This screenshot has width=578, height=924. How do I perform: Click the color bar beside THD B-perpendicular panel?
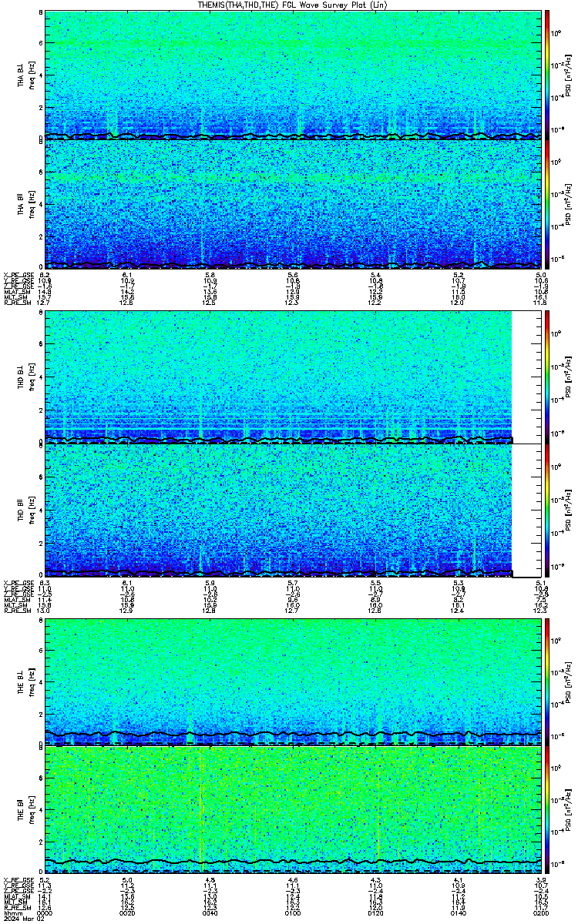click(x=548, y=377)
